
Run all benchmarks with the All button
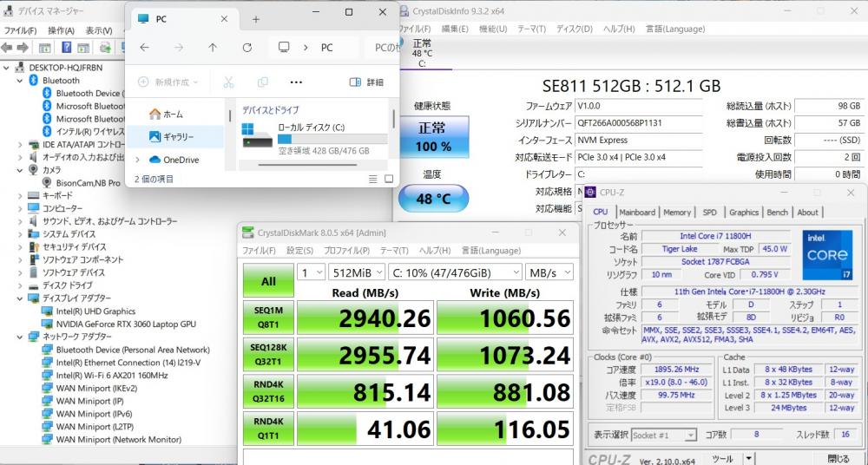[268, 281]
